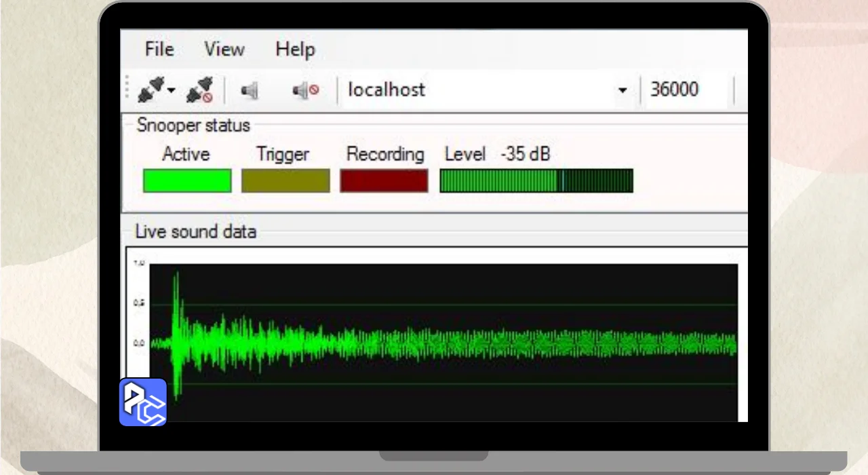Click the Trigger label text
Viewport: 868px width, 475px height.
(x=283, y=155)
